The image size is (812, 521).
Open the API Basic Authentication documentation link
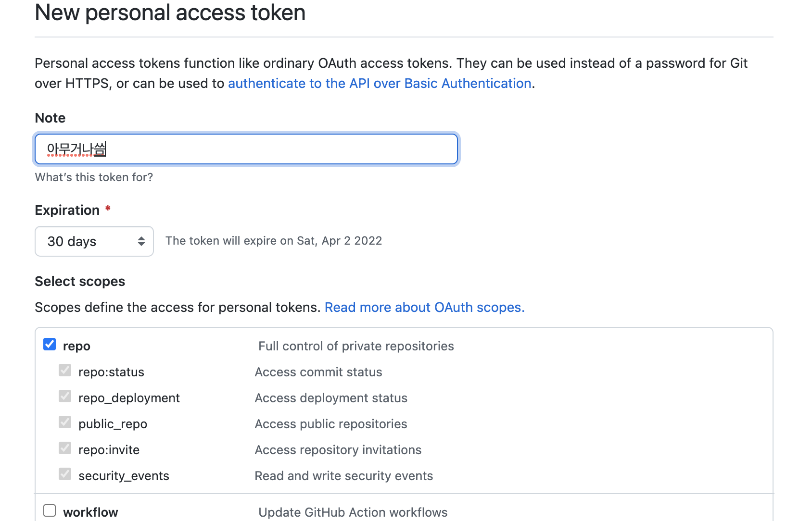(380, 83)
